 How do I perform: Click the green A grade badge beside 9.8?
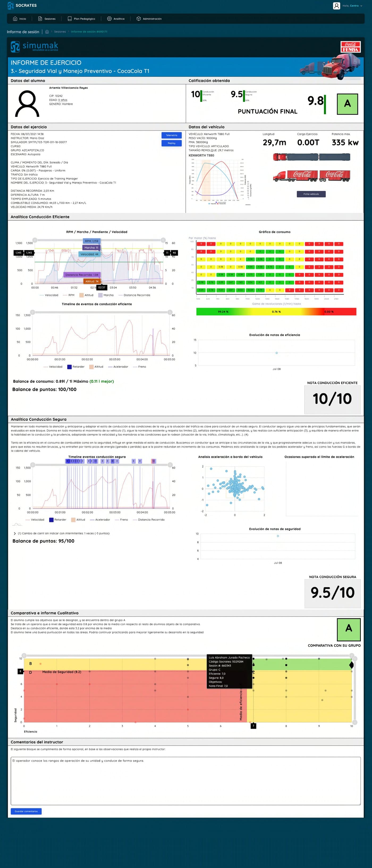point(348,104)
